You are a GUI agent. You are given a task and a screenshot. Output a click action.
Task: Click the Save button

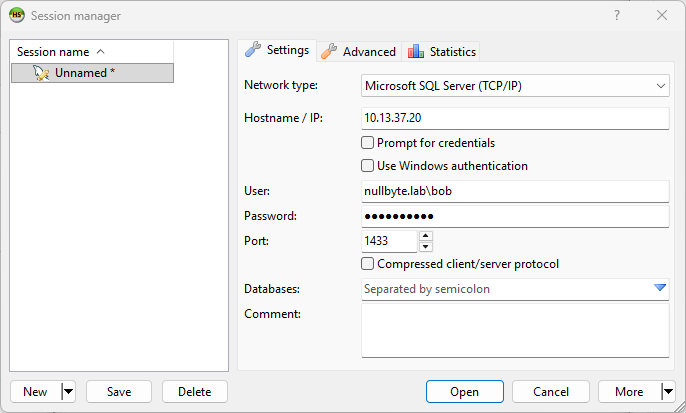click(119, 392)
